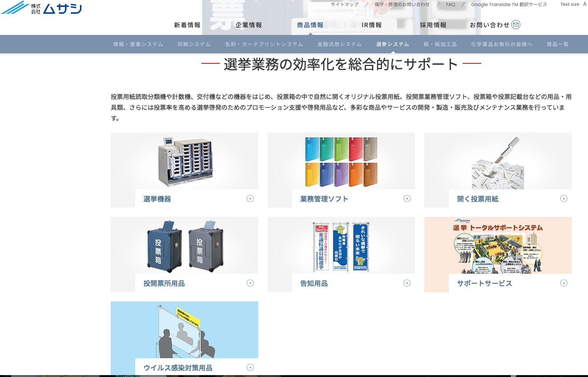Open 告知用品 category link
Screen dimensions: 588x377
(x=314, y=283)
